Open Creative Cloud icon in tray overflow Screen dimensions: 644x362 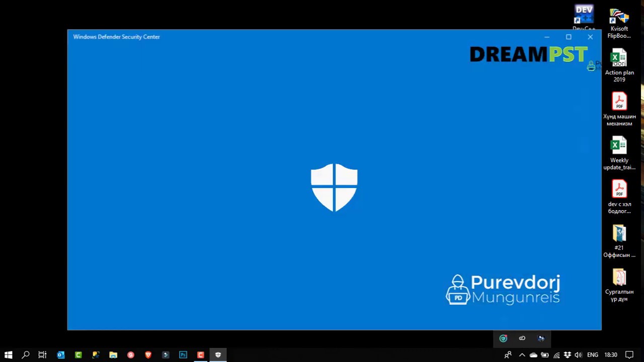(522, 338)
